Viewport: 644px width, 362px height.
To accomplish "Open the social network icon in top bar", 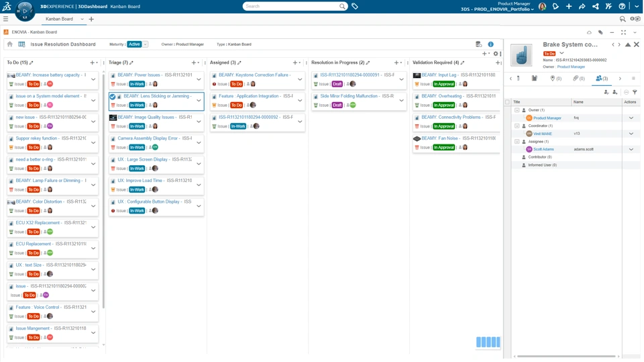I will coord(596,6).
